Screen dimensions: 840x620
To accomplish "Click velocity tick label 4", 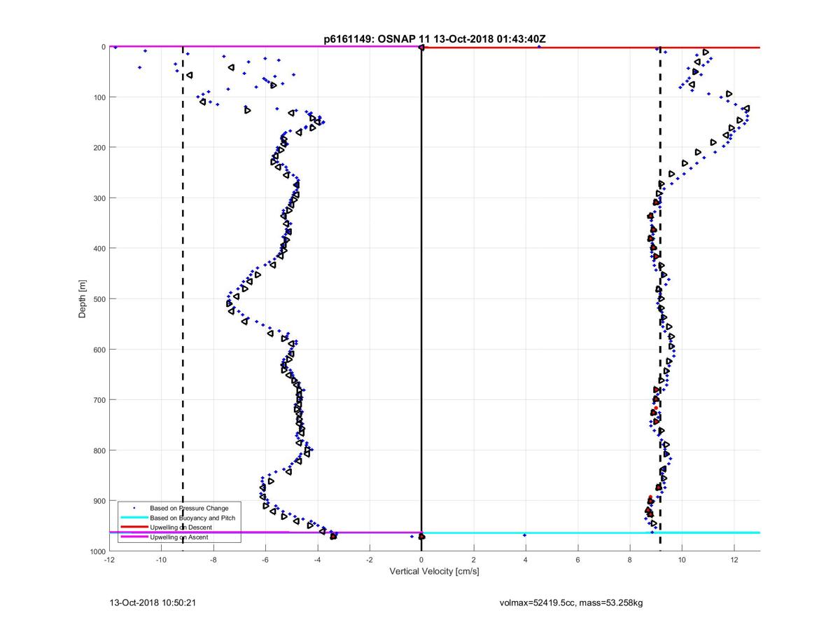I will [526, 559].
